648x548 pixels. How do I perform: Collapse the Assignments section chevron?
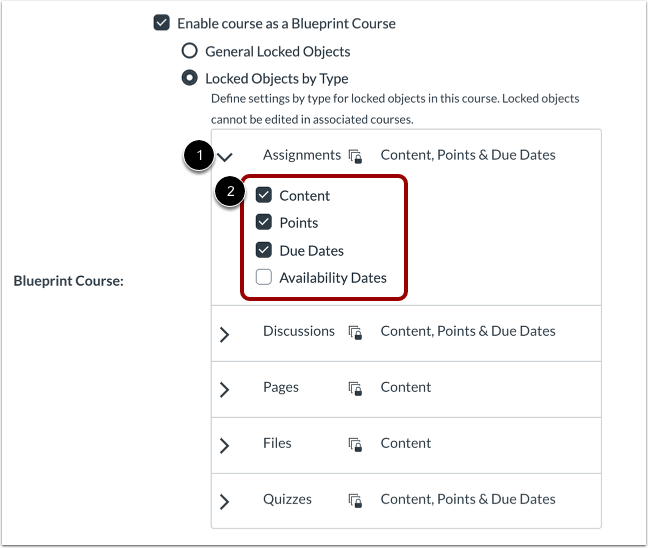tap(225, 157)
